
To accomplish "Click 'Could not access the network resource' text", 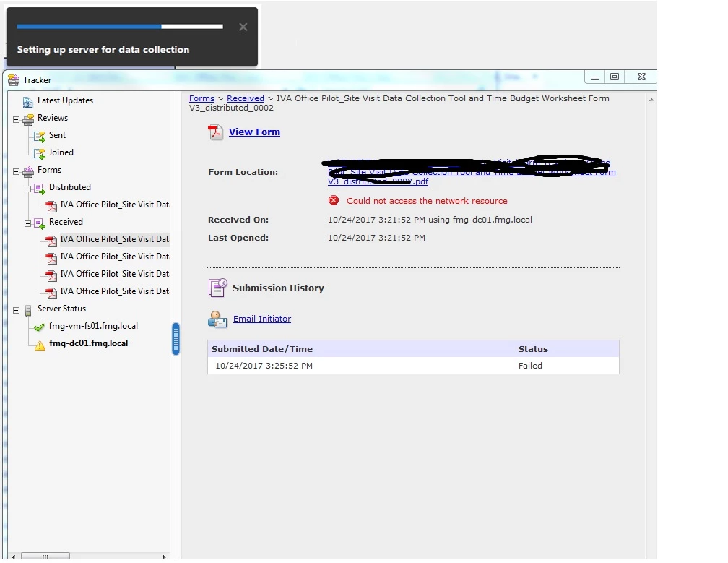I will [x=427, y=201].
